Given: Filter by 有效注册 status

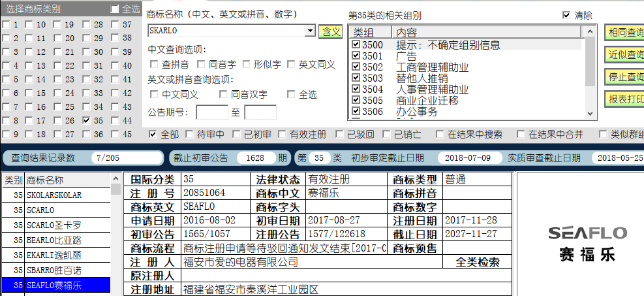Looking at the screenshot, I should coord(282,134).
